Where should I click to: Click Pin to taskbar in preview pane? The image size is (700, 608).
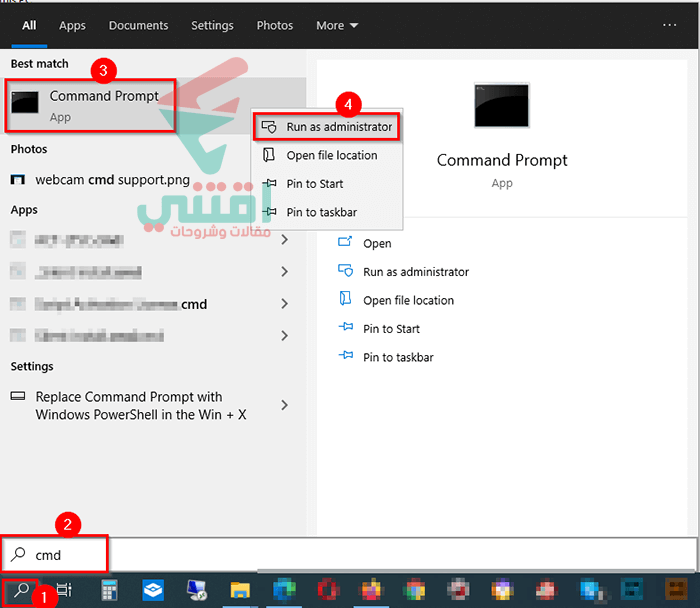pyautogui.click(x=398, y=357)
